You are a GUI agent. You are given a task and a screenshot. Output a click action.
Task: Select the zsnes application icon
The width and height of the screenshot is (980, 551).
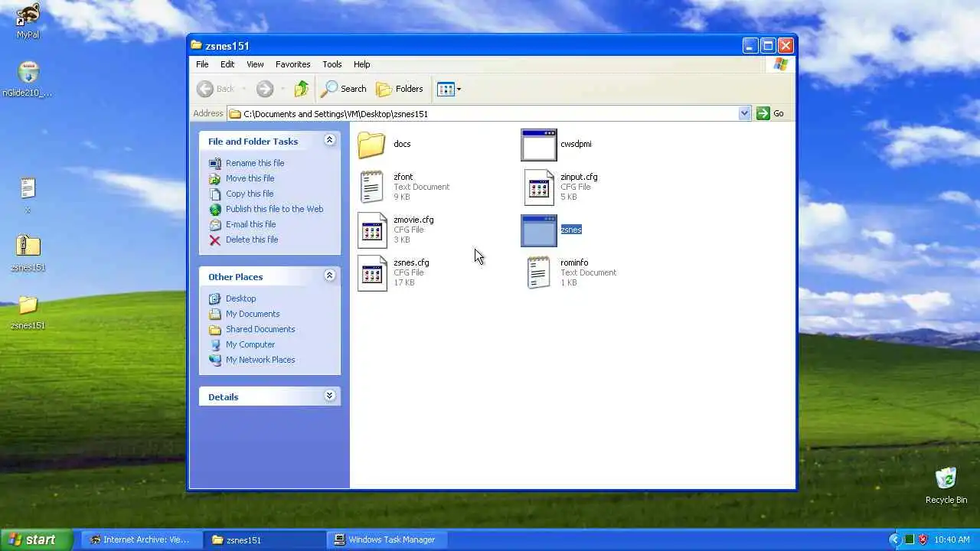coord(539,230)
